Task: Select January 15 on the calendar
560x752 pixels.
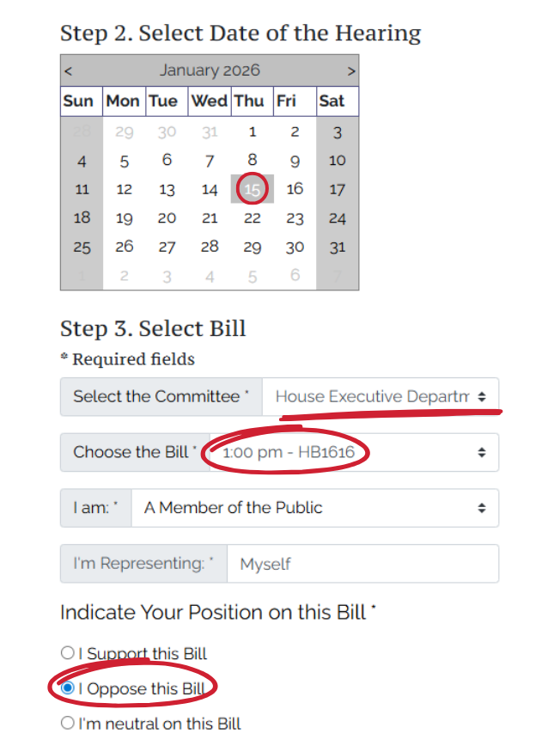Action: point(253,189)
